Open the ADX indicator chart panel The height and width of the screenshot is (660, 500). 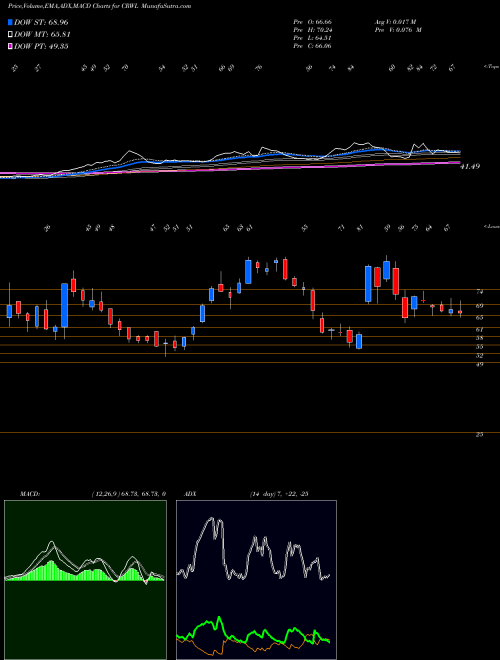pyautogui.click(x=256, y=580)
